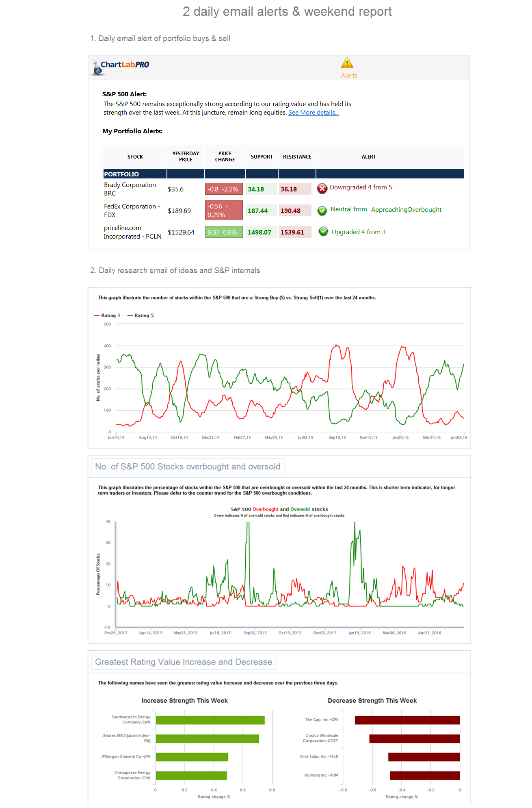Image resolution: width=532 pixels, height=808 pixels.
Task: Select the RESISTANCE column header
Action: click(297, 156)
